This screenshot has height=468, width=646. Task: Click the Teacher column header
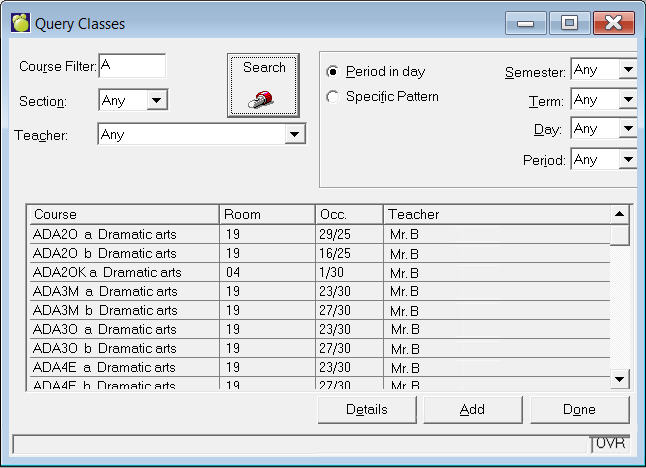(x=496, y=214)
